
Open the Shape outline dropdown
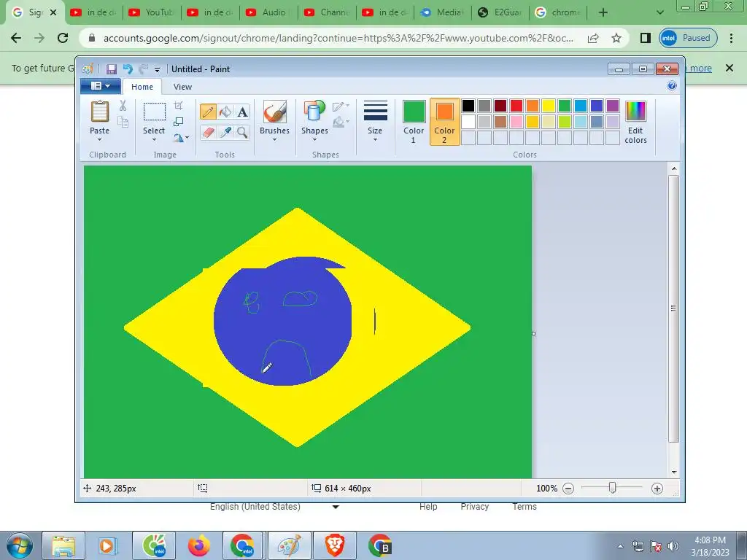click(341, 106)
